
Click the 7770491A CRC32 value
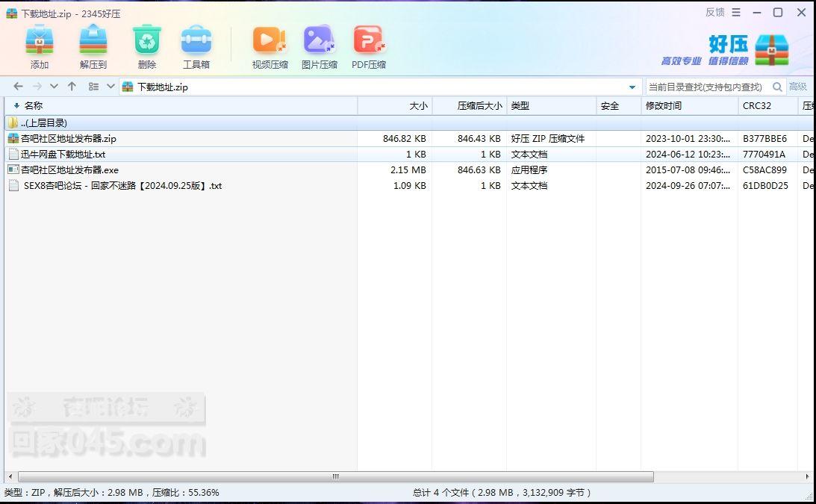pyautogui.click(x=764, y=154)
